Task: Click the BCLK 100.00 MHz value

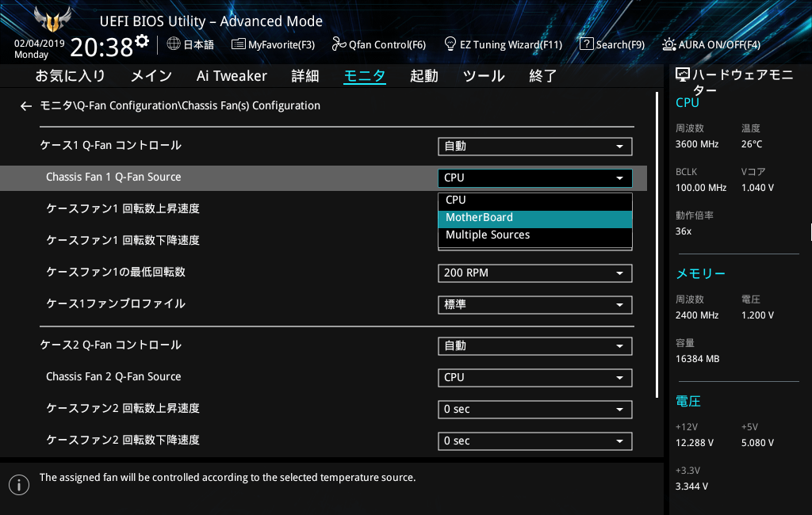Action: tap(701, 188)
